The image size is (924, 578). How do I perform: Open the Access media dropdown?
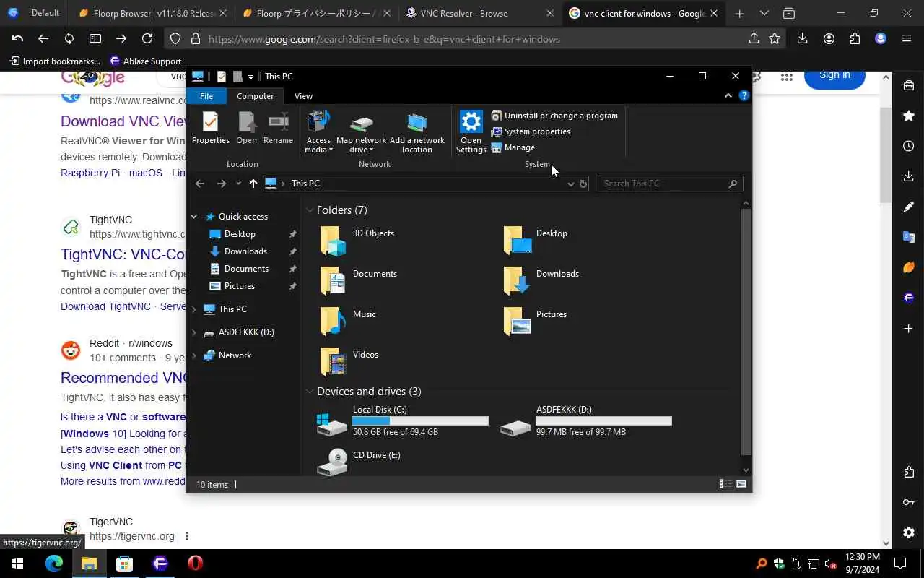pos(318,132)
